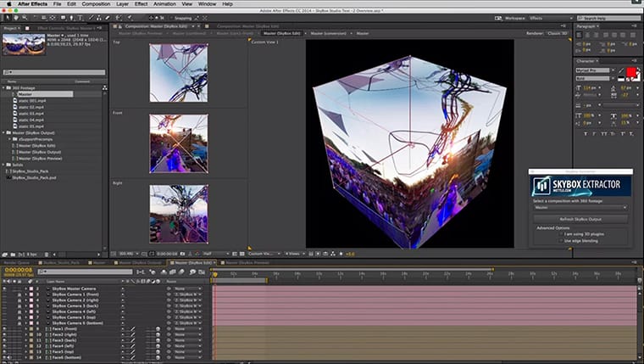Select the Eraser tool

(108, 18)
